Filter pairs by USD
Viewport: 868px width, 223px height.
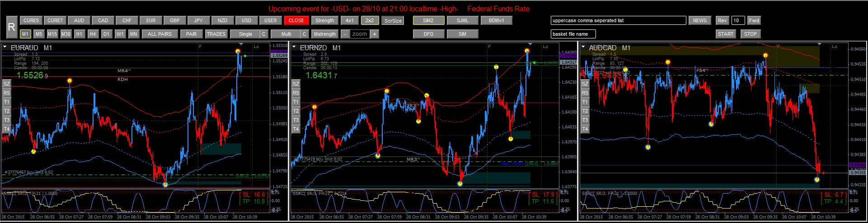pyautogui.click(x=247, y=20)
